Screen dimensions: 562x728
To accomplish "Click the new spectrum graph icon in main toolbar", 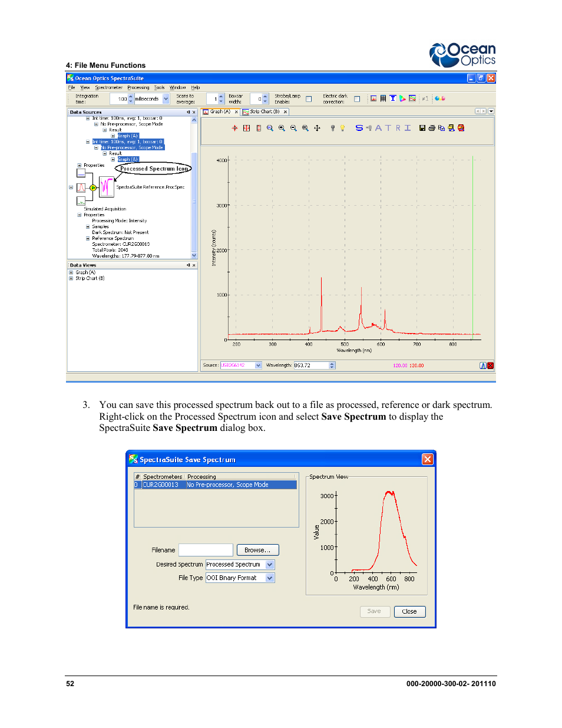I will pos(373,98).
